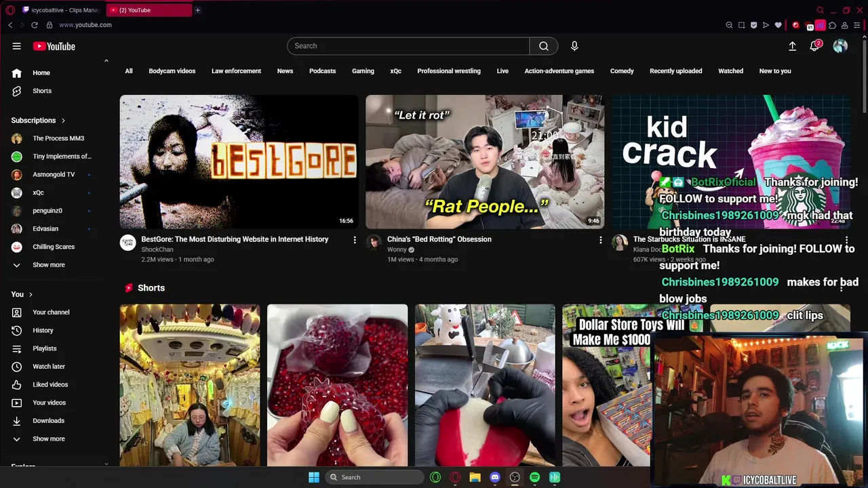The image size is (868, 488).
Task: Open options for China's Bed Rotting video
Action: click(x=600, y=240)
